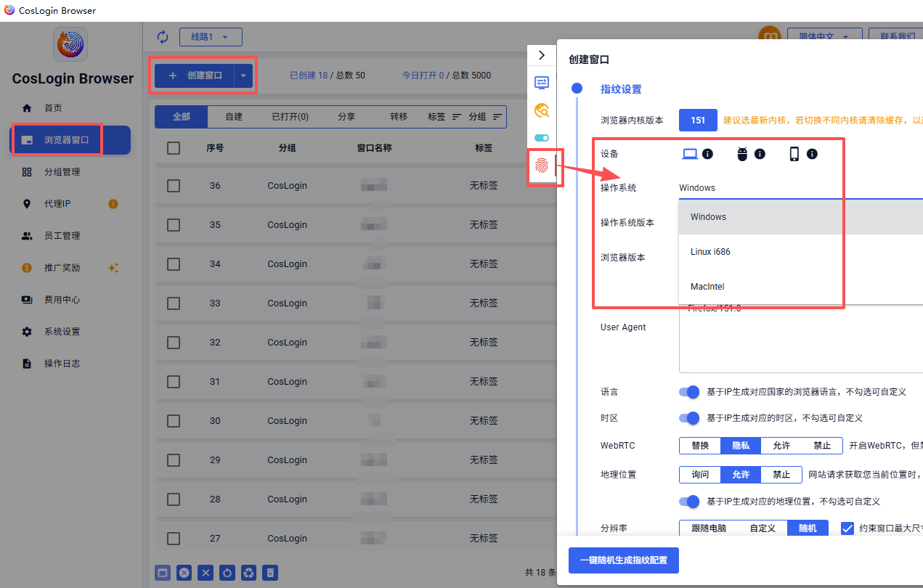The height and width of the screenshot is (588, 923).
Task: Switch to the 全部 tab
Action: (182, 117)
